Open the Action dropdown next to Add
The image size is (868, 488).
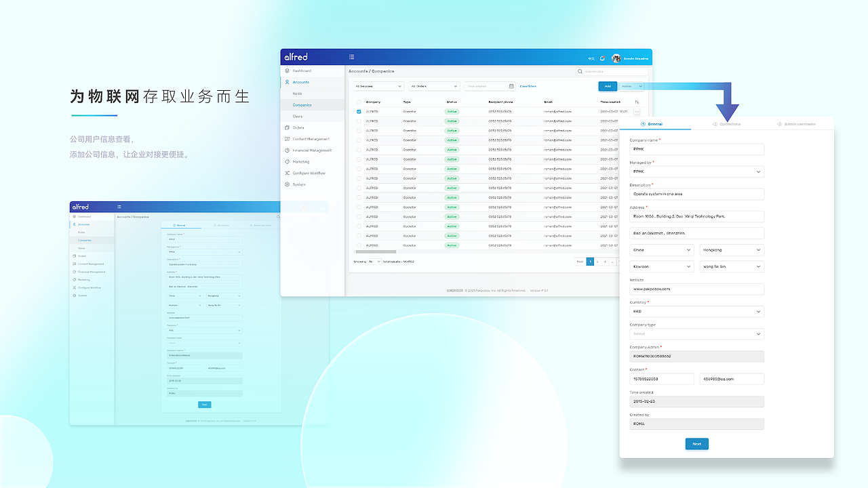pos(632,86)
